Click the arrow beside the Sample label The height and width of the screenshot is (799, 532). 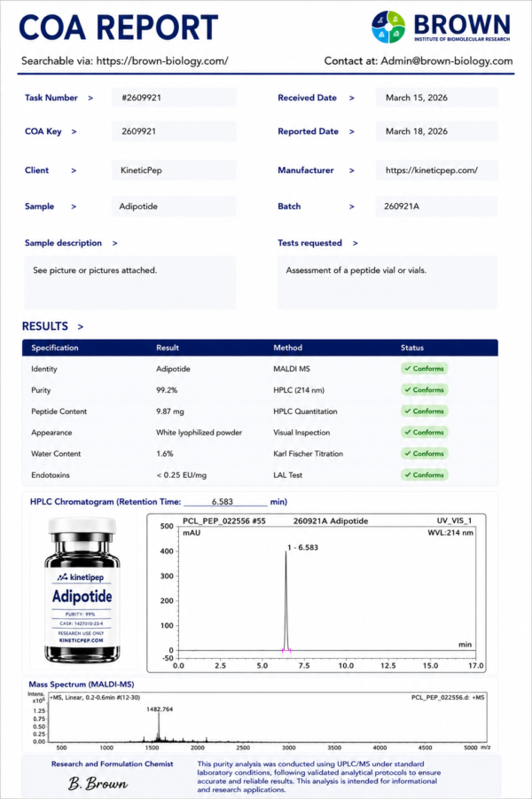(74, 207)
